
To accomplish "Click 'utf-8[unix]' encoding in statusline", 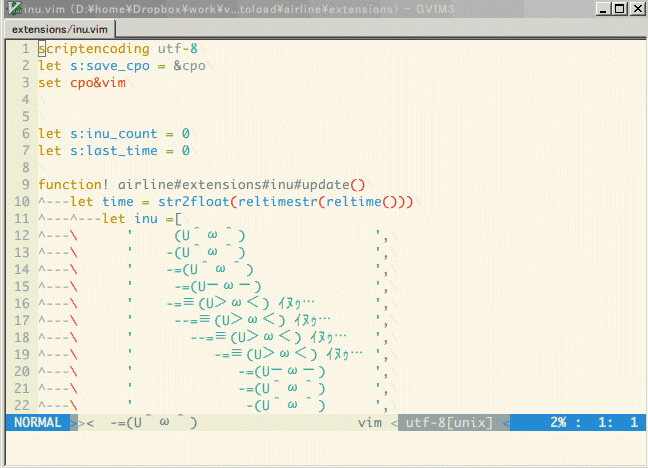I will (450, 423).
